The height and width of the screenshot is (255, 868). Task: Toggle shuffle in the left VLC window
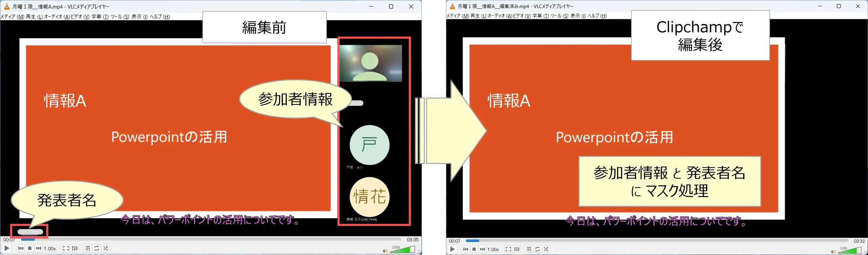(106, 249)
